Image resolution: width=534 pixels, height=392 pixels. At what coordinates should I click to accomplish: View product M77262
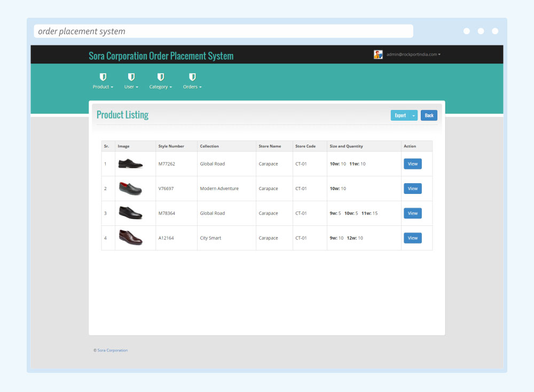pos(413,164)
